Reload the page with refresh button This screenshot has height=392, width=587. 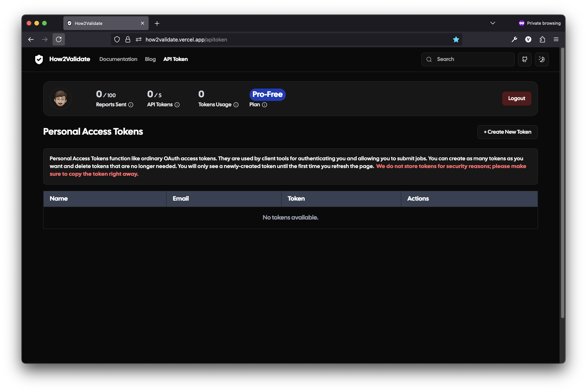coord(59,40)
